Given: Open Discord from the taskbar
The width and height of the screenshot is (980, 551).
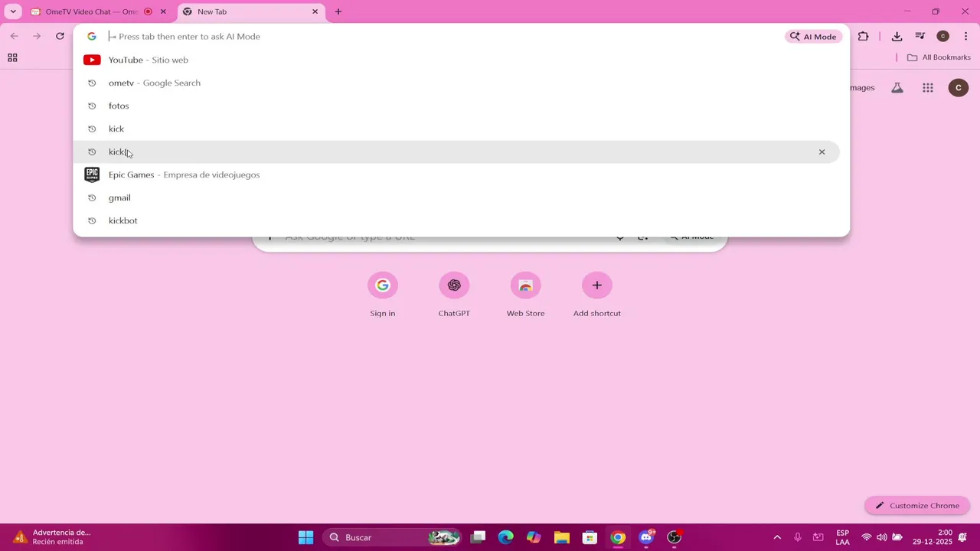Looking at the screenshot, I should pos(646,537).
